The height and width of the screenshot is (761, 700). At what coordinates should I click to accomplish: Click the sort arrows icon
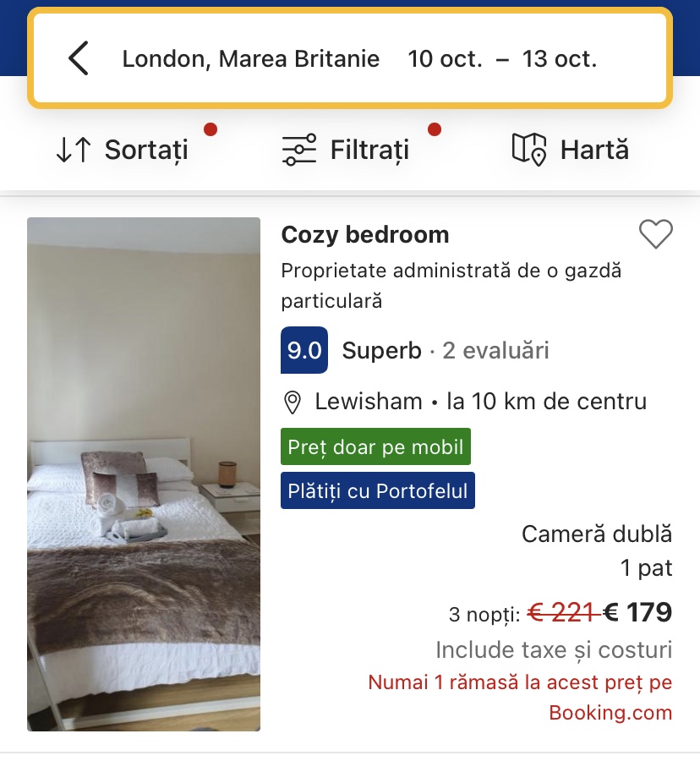pyautogui.click(x=73, y=150)
